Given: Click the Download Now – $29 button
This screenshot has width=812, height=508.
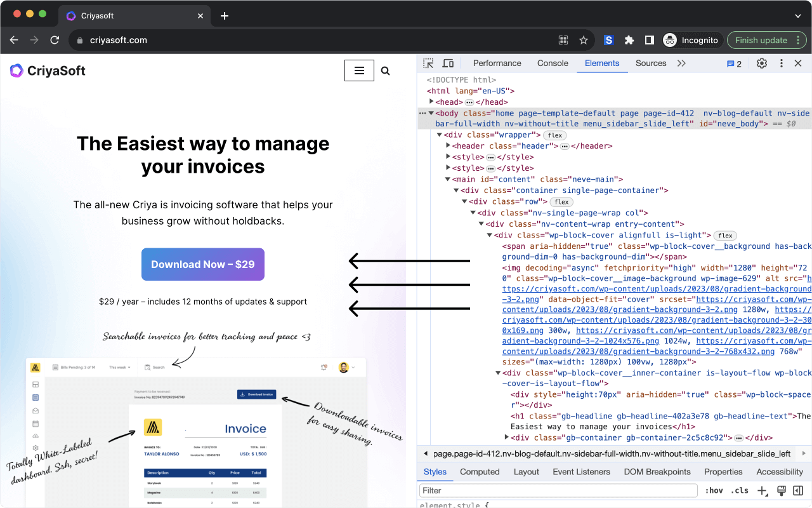Looking at the screenshot, I should pos(203,264).
